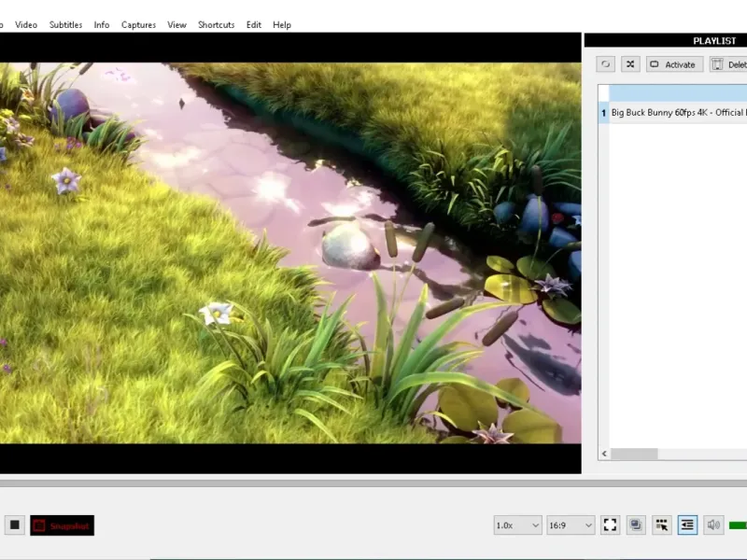The height and width of the screenshot is (560, 747).
Task: Click the overlapping windows icon
Action: 636,525
